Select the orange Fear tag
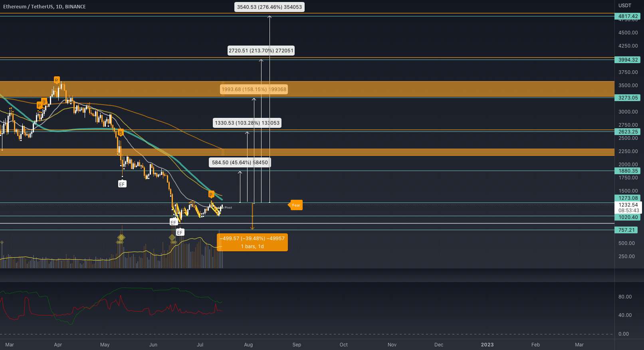This screenshot has width=644, height=350. (x=295, y=205)
